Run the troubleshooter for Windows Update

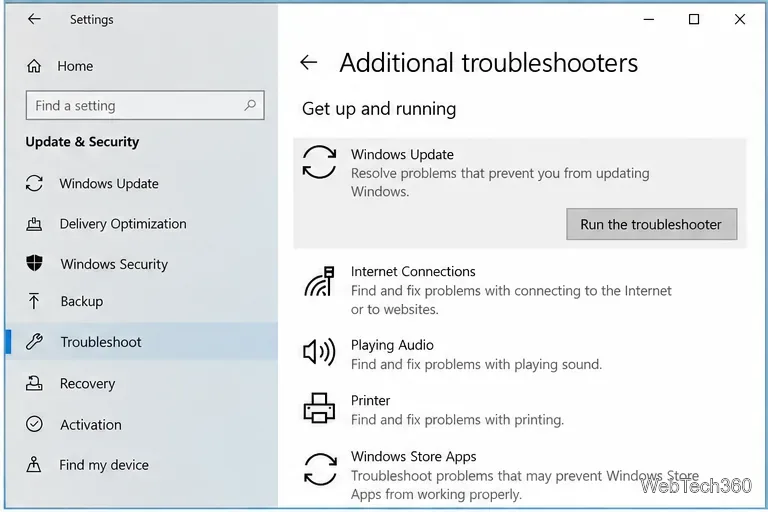click(x=651, y=224)
